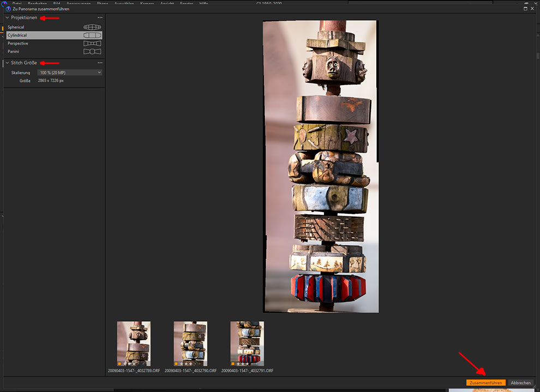Choose the Perspective projection icon

tap(92, 44)
